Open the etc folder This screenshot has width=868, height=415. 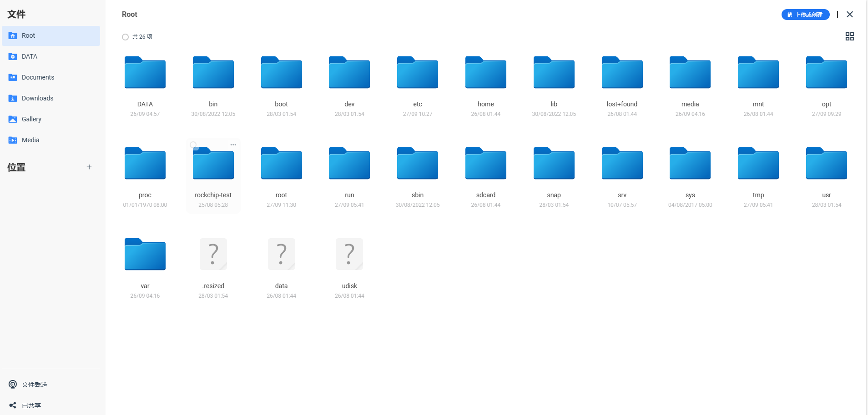click(x=418, y=72)
